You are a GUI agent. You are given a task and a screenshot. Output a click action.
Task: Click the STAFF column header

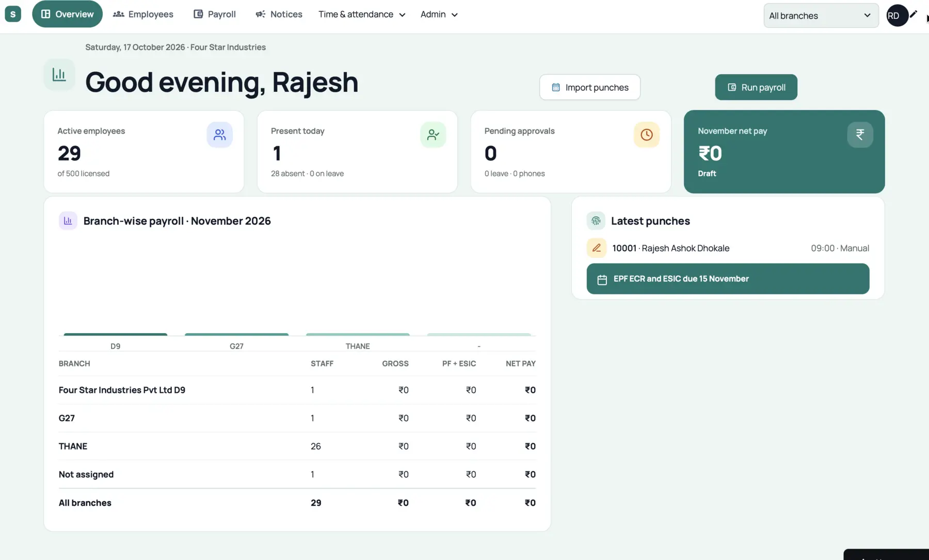(322, 364)
